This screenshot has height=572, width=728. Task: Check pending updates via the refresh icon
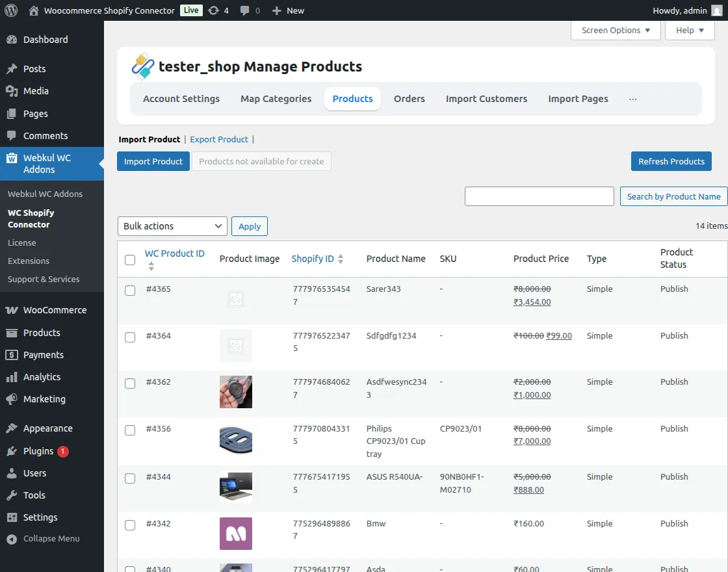click(x=214, y=10)
